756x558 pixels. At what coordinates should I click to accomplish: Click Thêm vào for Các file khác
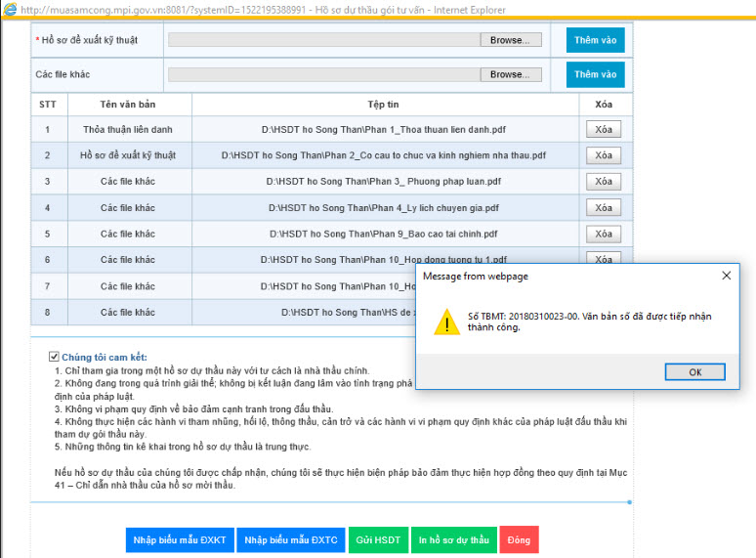pos(595,74)
